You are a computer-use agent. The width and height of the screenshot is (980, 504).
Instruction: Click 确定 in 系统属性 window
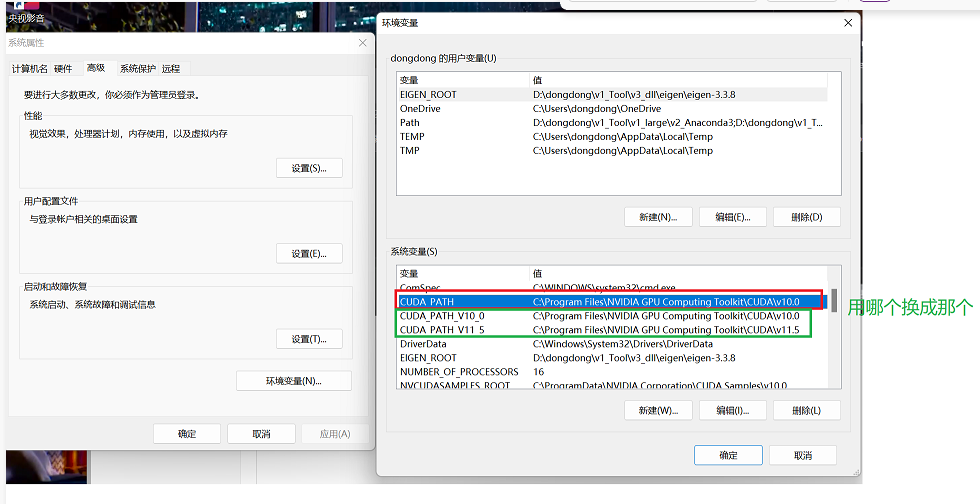(x=187, y=433)
